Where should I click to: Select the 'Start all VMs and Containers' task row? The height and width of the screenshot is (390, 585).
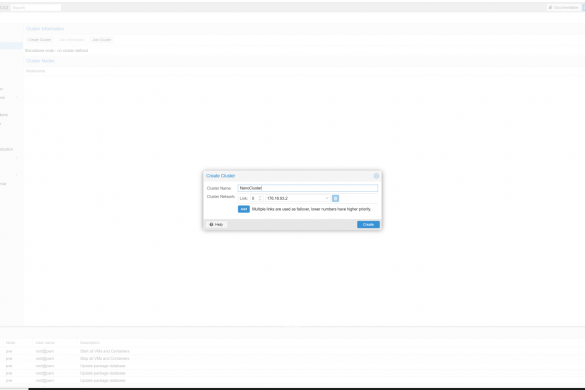pyautogui.click(x=292, y=351)
